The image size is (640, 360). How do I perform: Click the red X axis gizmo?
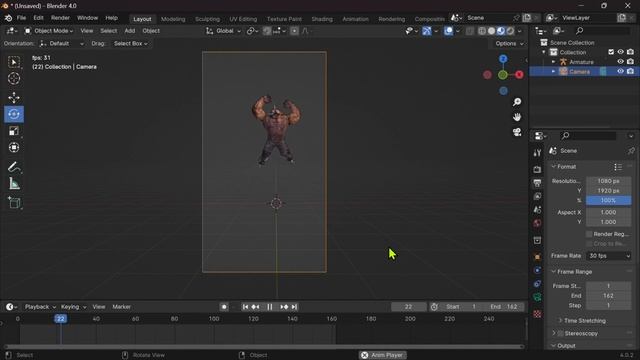tap(519, 75)
